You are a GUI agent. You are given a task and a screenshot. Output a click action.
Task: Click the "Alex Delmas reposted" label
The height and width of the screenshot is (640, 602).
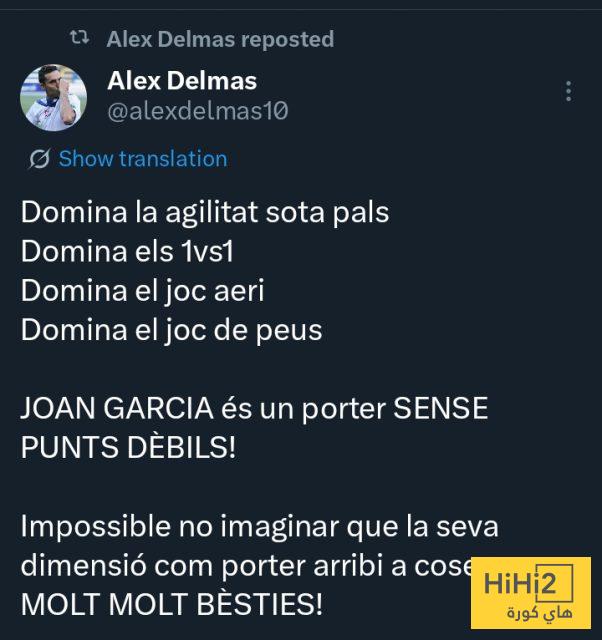coord(220,39)
